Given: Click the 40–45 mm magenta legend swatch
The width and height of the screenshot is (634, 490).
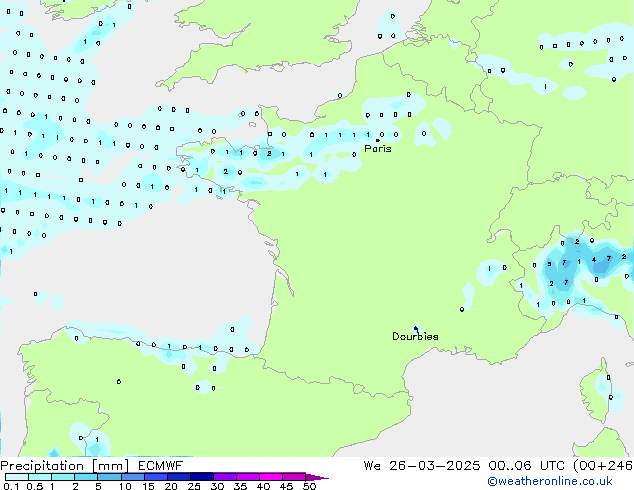Looking at the screenshot, I should pos(271,477).
